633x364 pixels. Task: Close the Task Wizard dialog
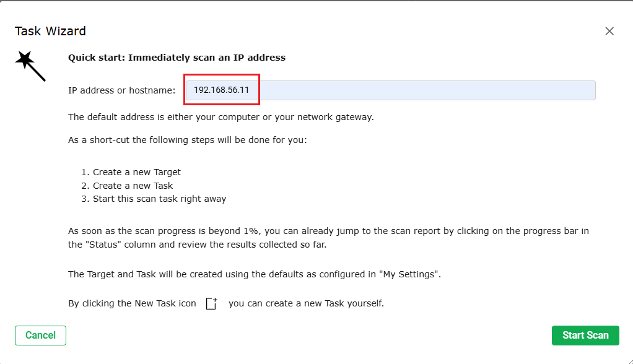(x=609, y=31)
